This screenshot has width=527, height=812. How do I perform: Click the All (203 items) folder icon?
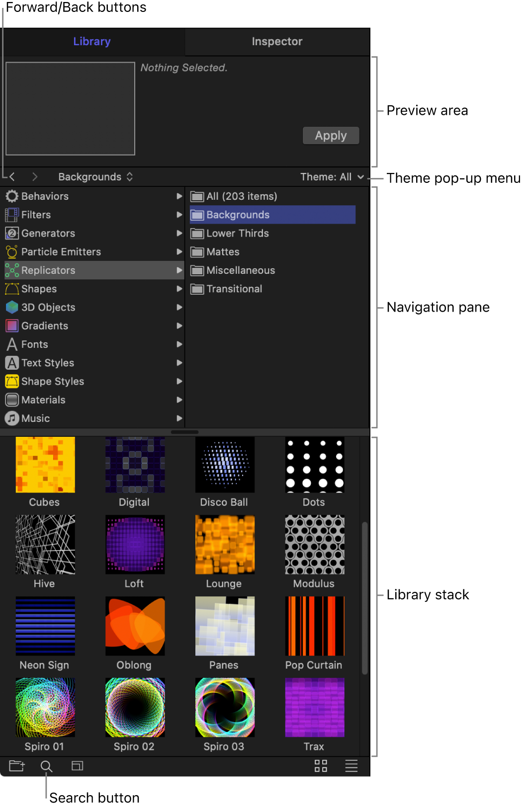[x=197, y=197]
